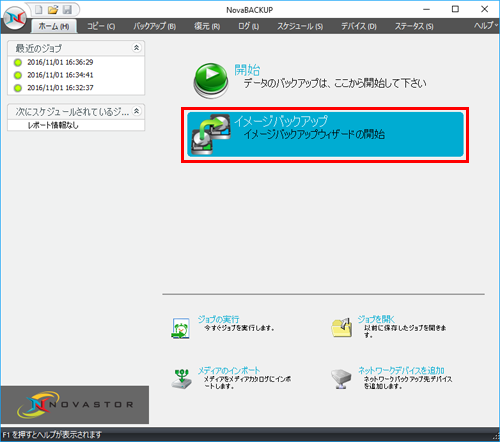Click the Add Network Device drive icon
The height and width of the screenshot is (442, 500).
pos(341,379)
